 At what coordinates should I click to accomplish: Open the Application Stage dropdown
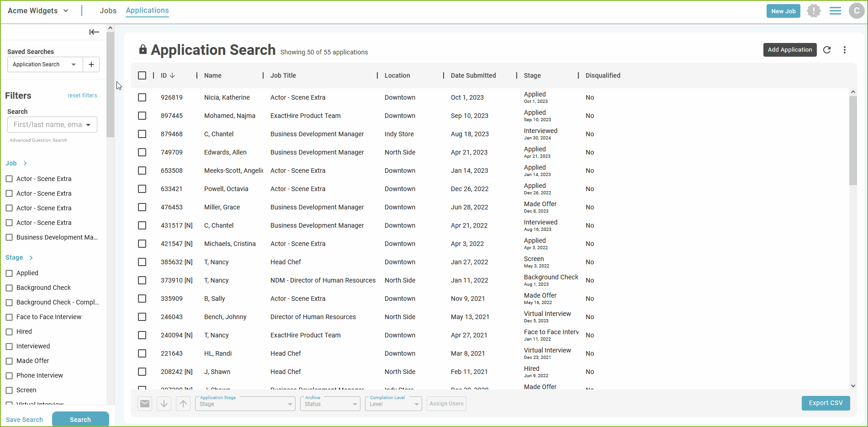pyautogui.click(x=245, y=404)
